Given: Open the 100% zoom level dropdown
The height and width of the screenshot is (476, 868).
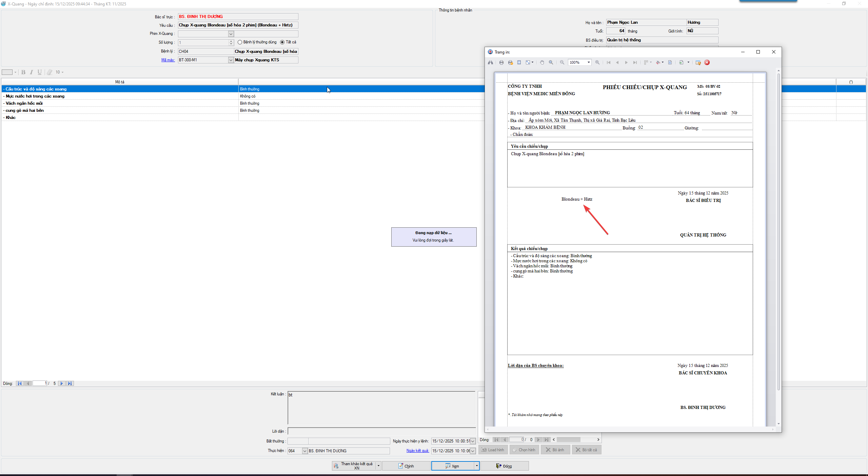Looking at the screenshot, I should click(589, 62).
